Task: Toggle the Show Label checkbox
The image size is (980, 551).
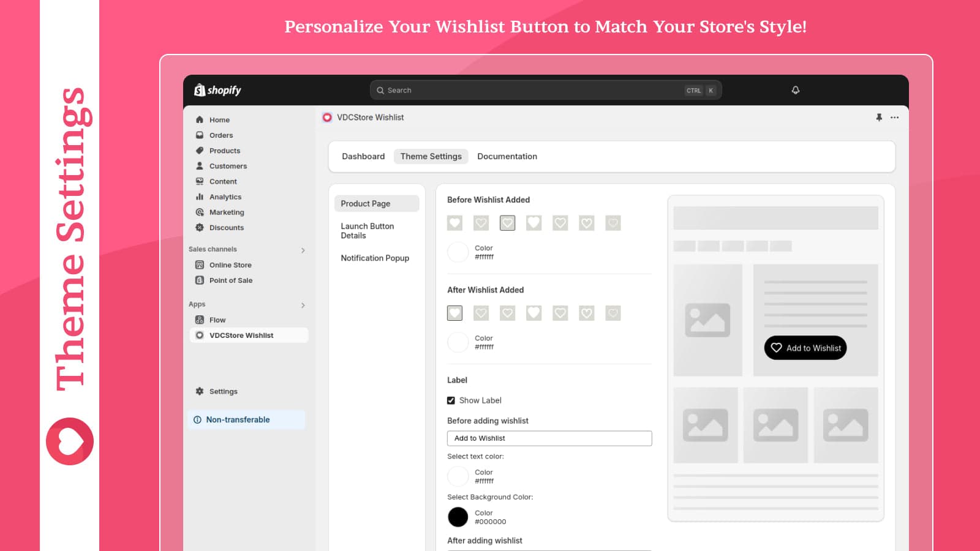Action: pyautogui.click(x=451, y=400)
